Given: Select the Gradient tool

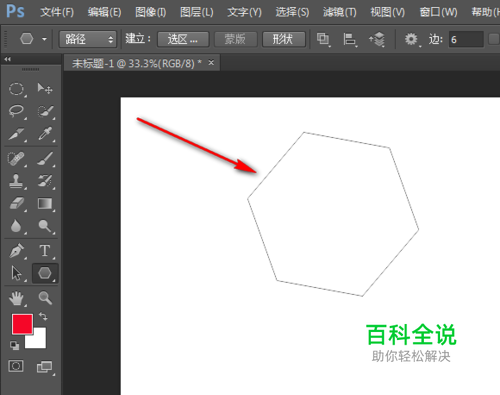Looking at the screenshot, I should coord(45,203).
